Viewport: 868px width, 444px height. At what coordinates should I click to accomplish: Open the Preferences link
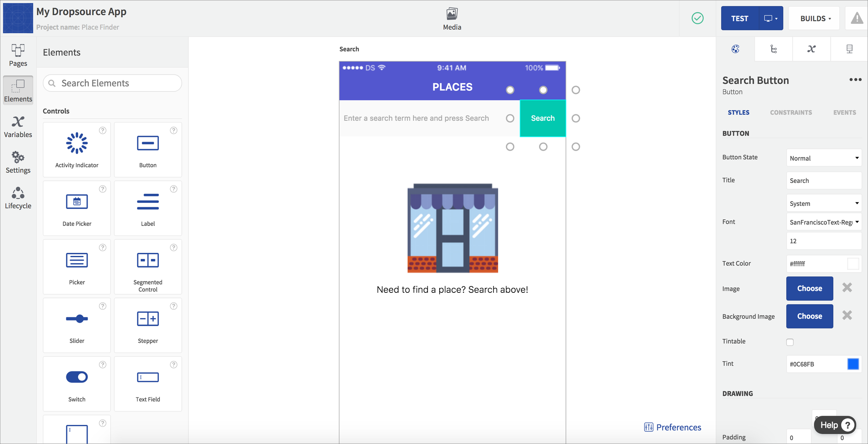coord(673,427)
